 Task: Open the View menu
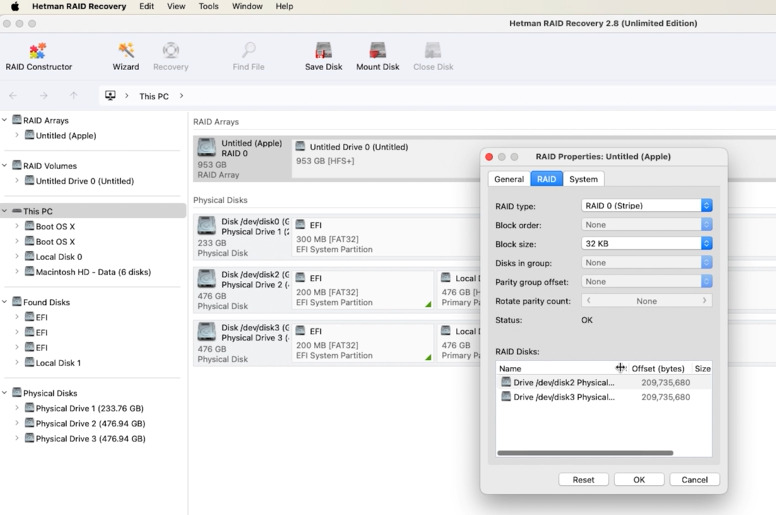point(176,6)
